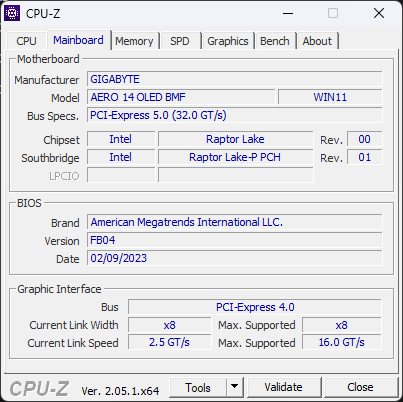403x402 pixels.
Task: Click the Validate button
Action: pyautogui.click(x=284, y=387)
